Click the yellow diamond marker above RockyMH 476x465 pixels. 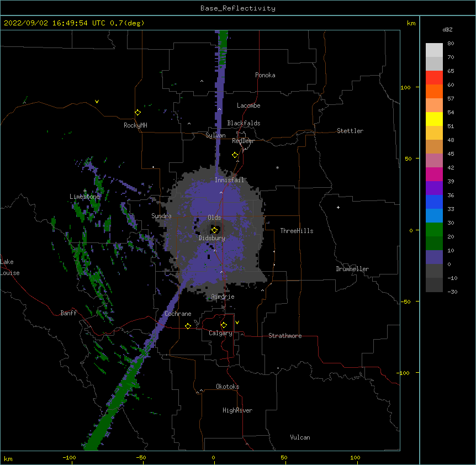click(137, 113)
